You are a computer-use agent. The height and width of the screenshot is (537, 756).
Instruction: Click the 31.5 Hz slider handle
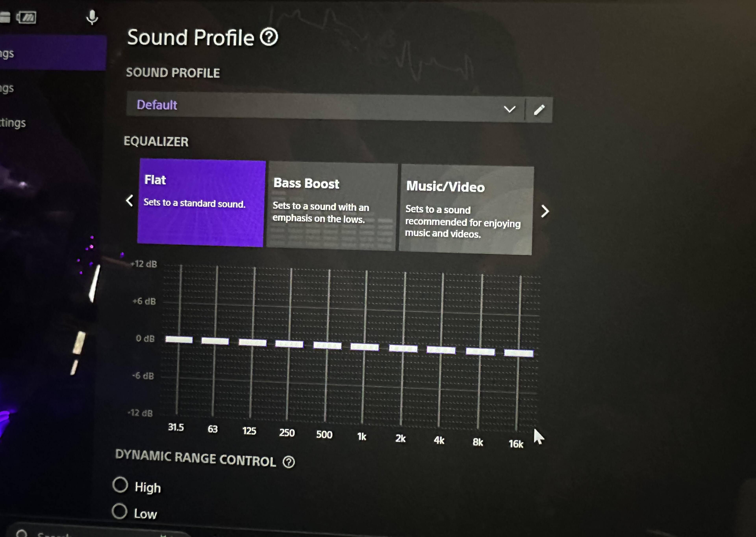click(x=179, y=339)
